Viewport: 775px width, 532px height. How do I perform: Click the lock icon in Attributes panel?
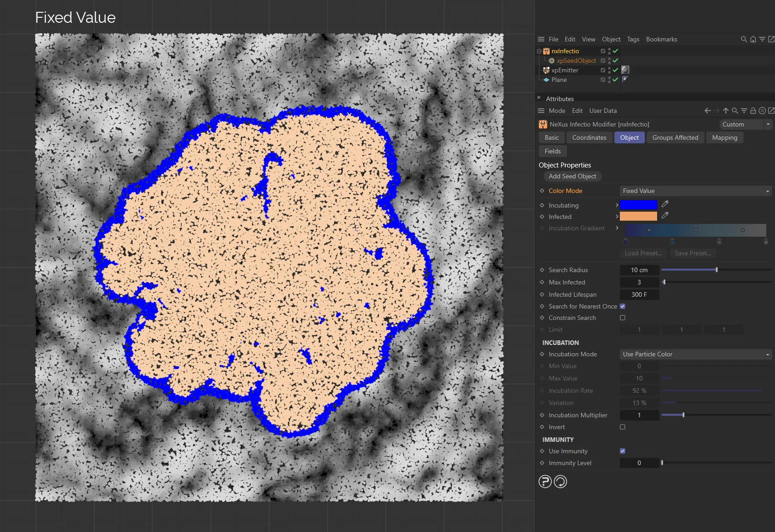tap(753, 111)
